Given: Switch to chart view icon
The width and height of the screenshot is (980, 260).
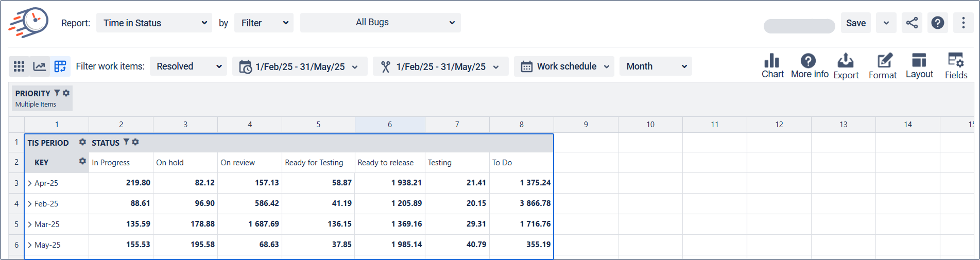Looking at the screenshot, I should (40, 66).
